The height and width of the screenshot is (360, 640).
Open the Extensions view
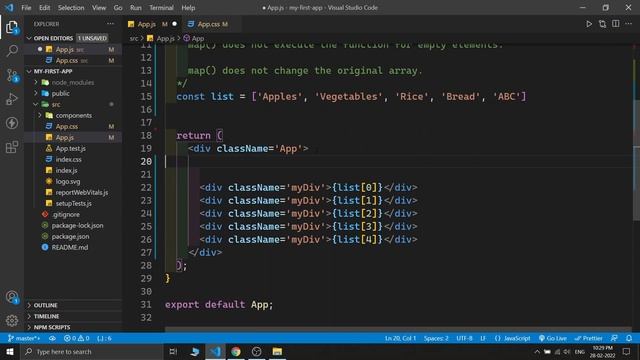[x=12, y=147]
